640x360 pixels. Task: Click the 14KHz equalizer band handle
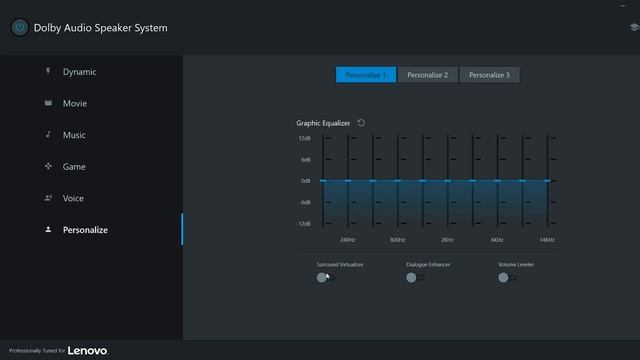coord(547,180)
